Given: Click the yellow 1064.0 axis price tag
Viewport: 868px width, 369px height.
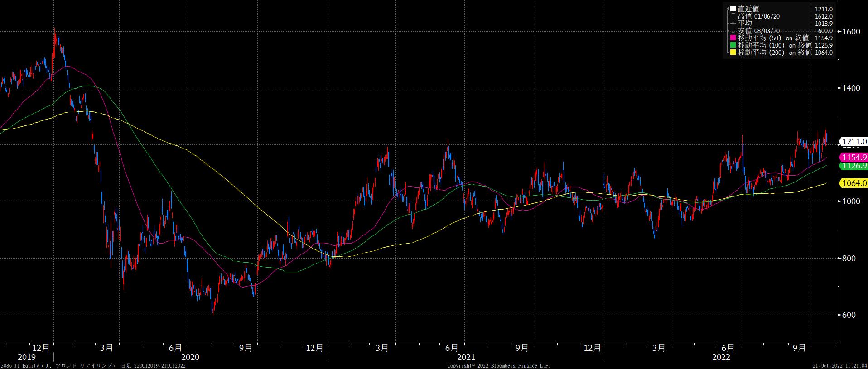Looking at the screenshot, I should [854, 183].
